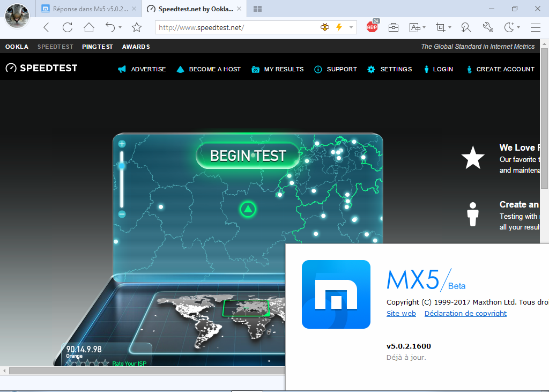
Task: Open the AWARDS top nav item
Action: tap(136, 47)
